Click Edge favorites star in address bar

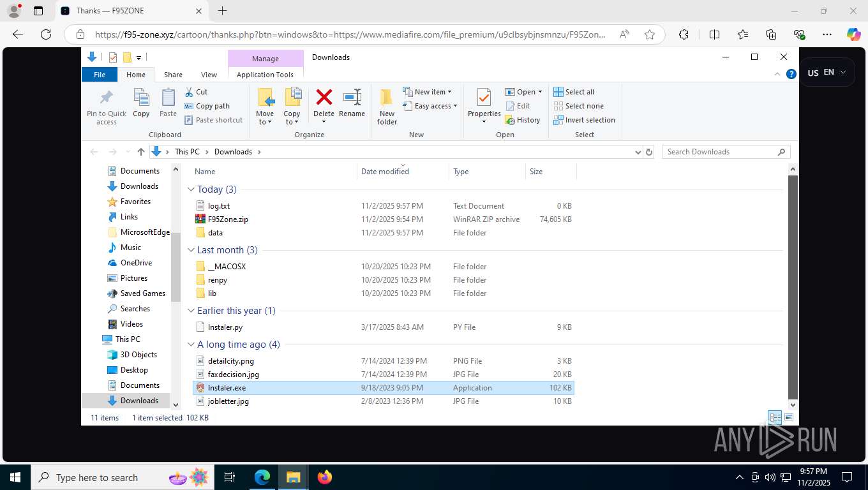pos(650,34)
